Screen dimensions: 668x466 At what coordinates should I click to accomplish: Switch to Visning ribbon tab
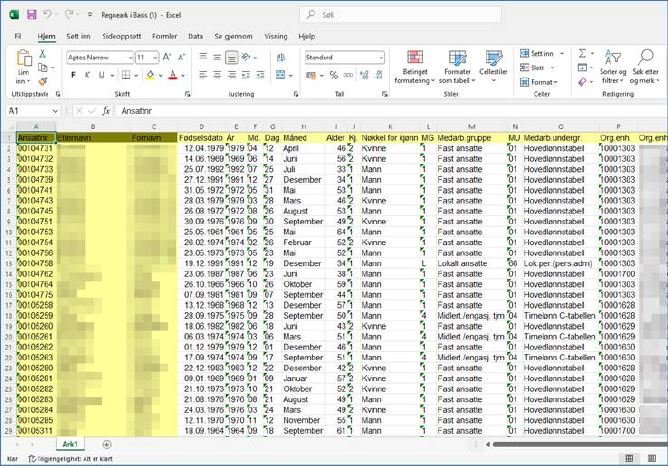click(276, 36)
